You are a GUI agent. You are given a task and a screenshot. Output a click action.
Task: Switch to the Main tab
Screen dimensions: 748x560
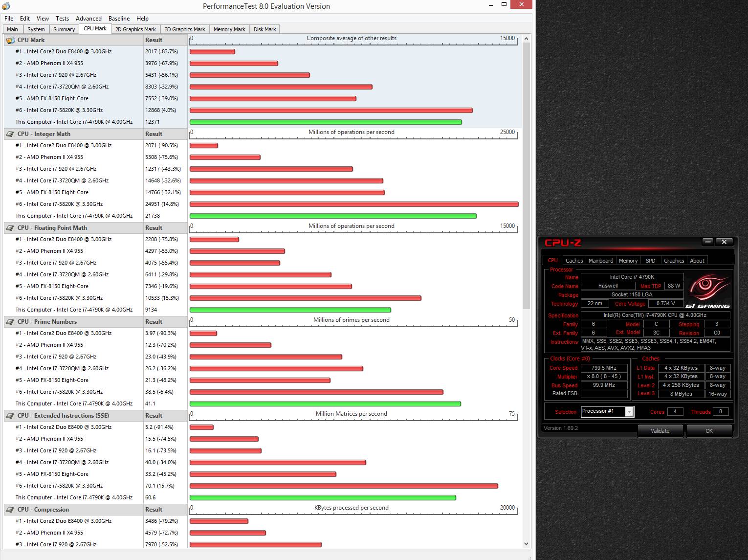(x=13, y=29)
